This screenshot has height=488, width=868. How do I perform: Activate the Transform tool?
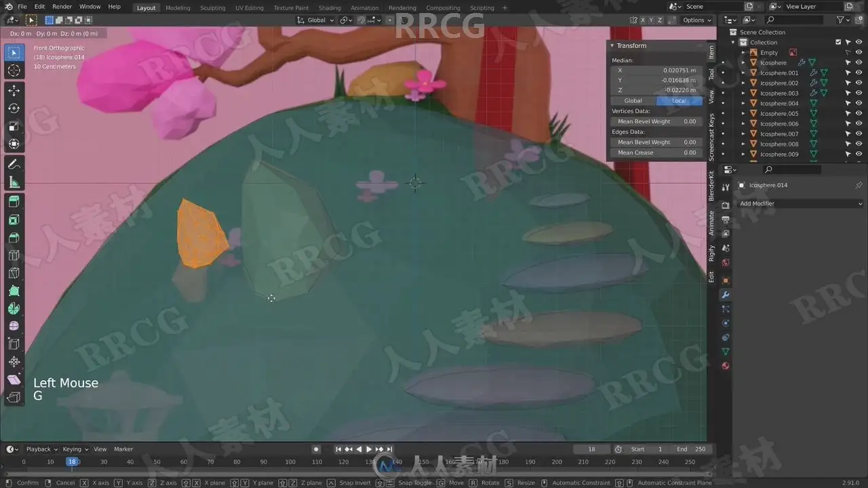pos(14,144)
